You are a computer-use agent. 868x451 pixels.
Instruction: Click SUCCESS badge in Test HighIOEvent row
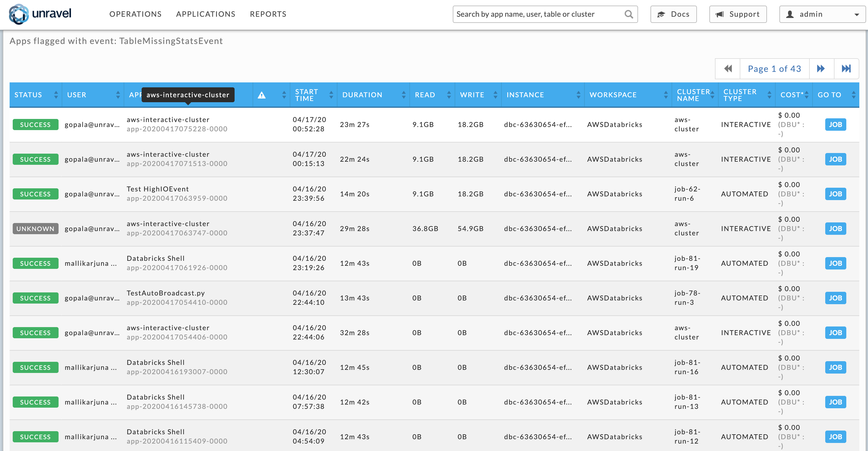pos(35,194)
